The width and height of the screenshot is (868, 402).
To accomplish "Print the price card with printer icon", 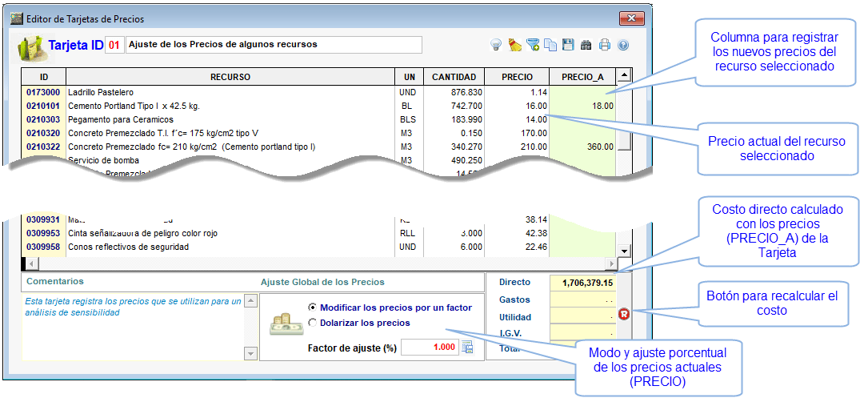I will point(605,46).
